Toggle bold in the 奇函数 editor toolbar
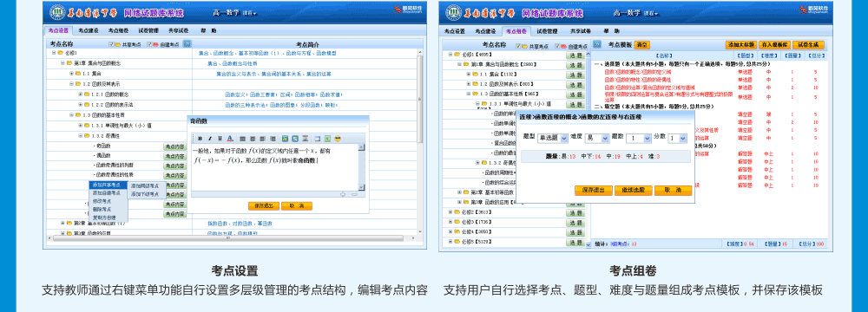868x312 pixels. click(200, 139)
